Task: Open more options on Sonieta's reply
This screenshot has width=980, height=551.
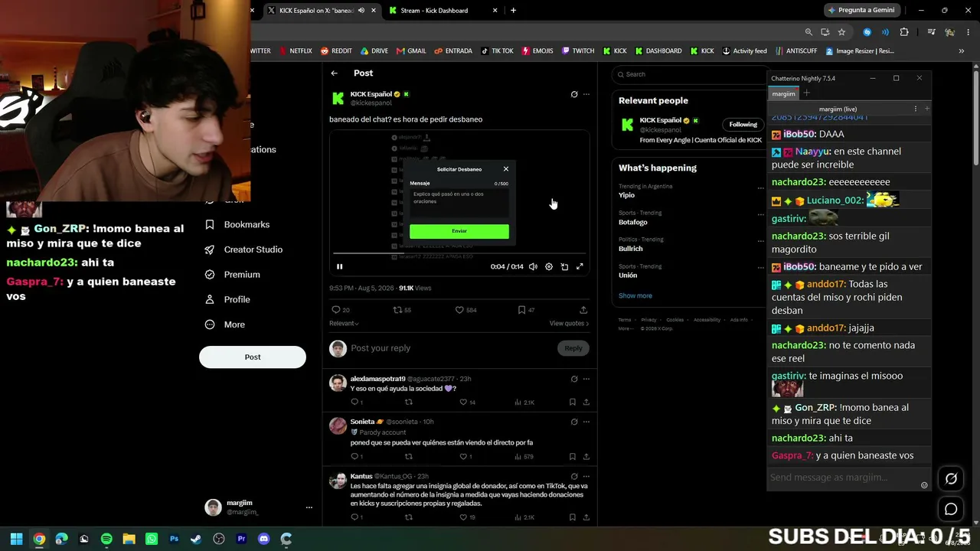Action: 586,422
